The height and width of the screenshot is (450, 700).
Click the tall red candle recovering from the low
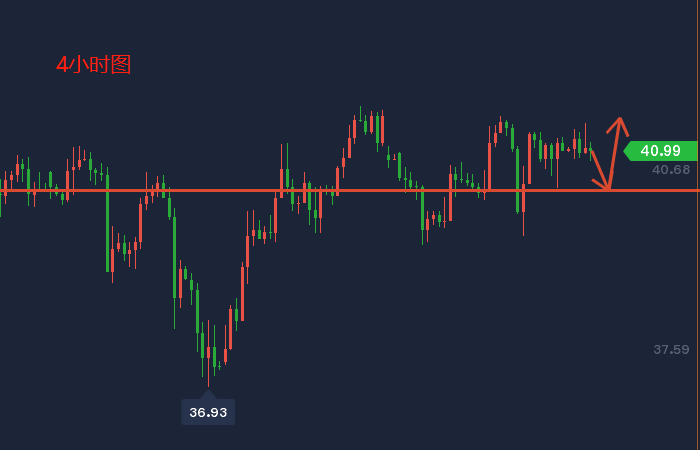[x=242, y=292]
